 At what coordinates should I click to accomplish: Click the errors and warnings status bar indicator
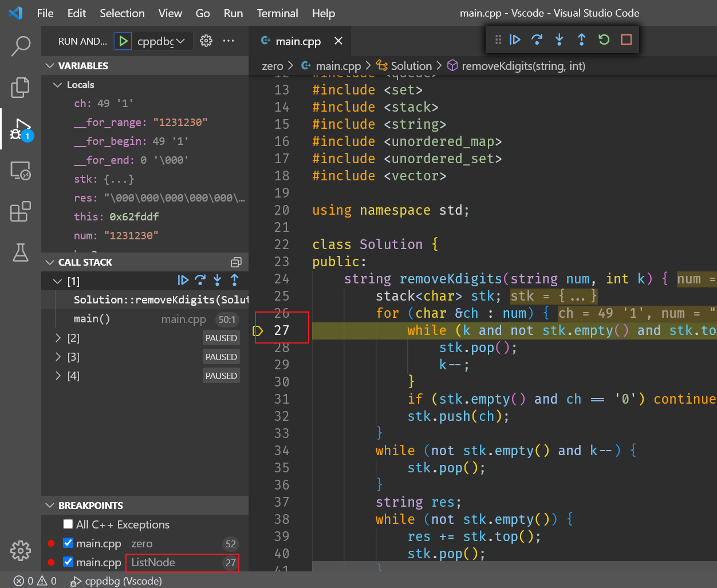coord(36,581)
